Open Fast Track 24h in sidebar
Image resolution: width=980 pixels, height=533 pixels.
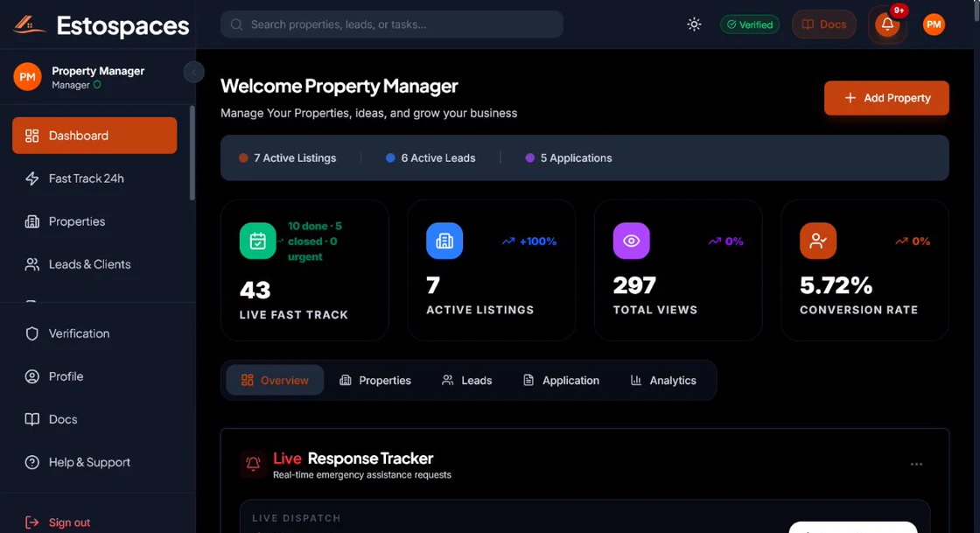(94, 179)
